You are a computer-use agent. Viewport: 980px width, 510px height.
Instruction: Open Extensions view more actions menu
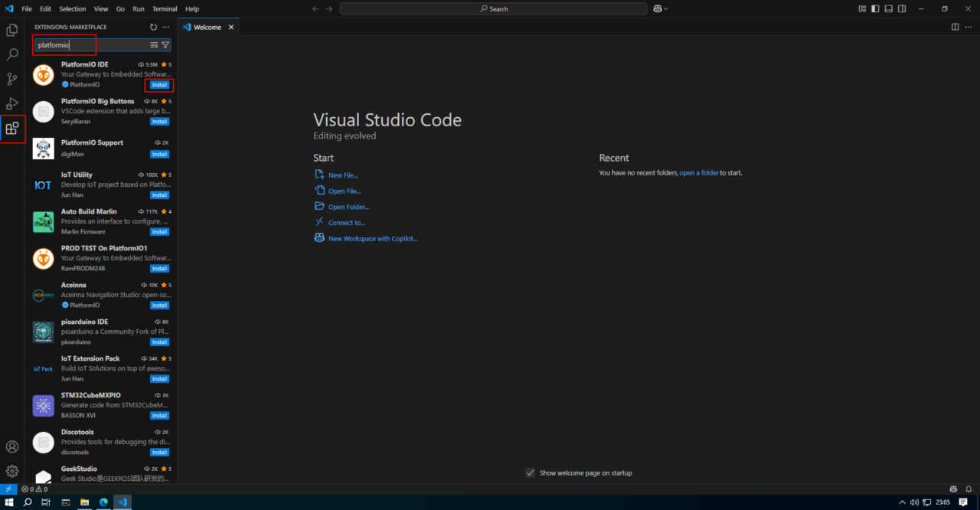point(165,27)
